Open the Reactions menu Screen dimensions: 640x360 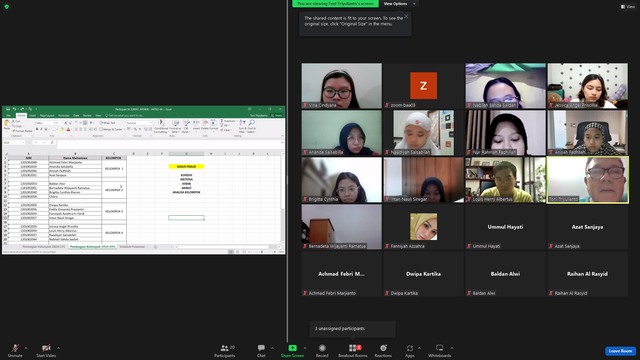pos(383,350)
